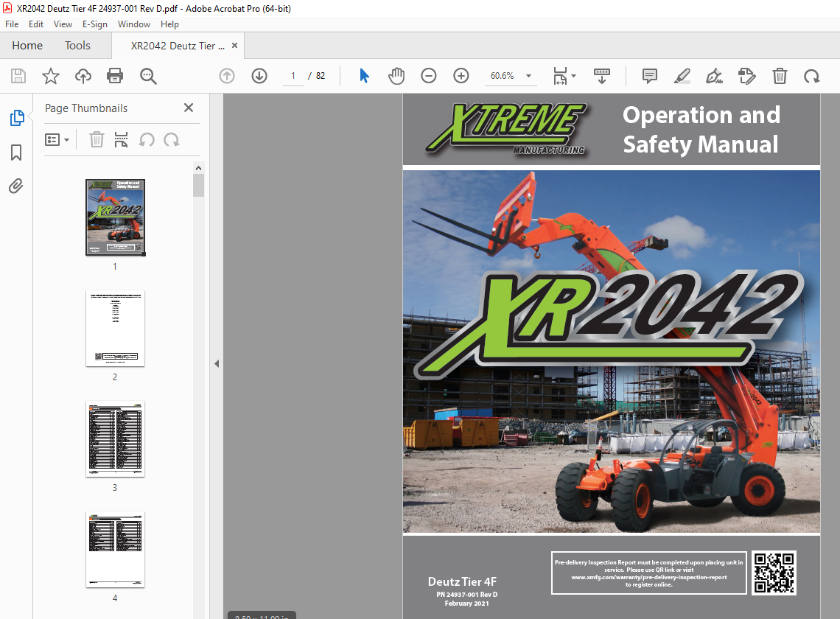This screenshot has height=619, width=840.
Task: Click thumbnails scrollbar up arrow
Action: pyautogui.click(x=199, y=168)
